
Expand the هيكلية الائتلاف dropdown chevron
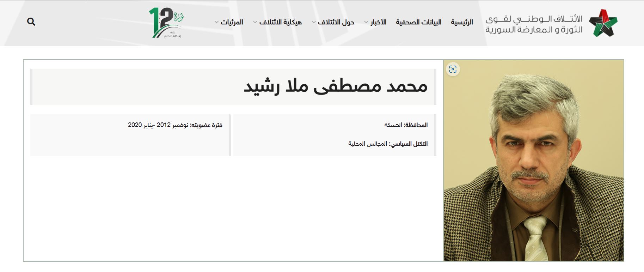[x=255, y=22]
